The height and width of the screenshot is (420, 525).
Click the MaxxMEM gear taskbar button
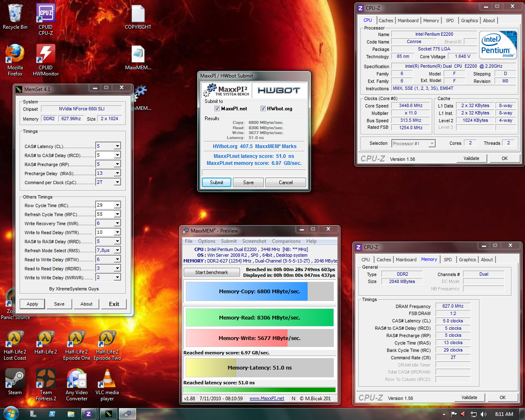click(128, 414)
